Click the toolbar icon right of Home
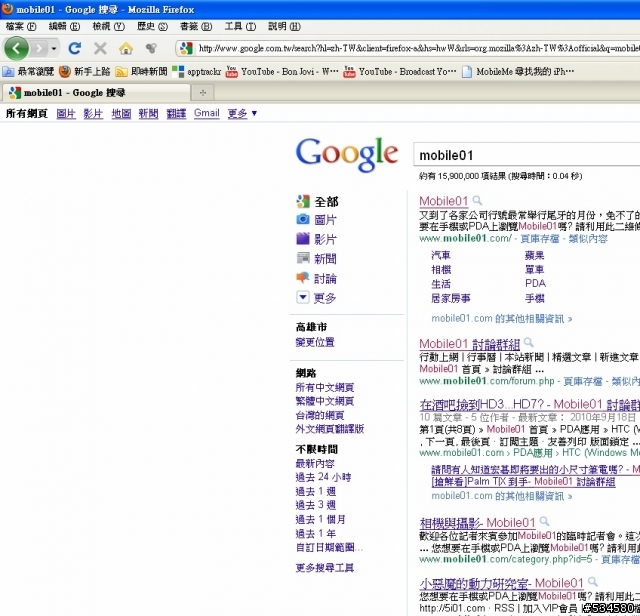This screenshot has width=640, height=616. 151,49
